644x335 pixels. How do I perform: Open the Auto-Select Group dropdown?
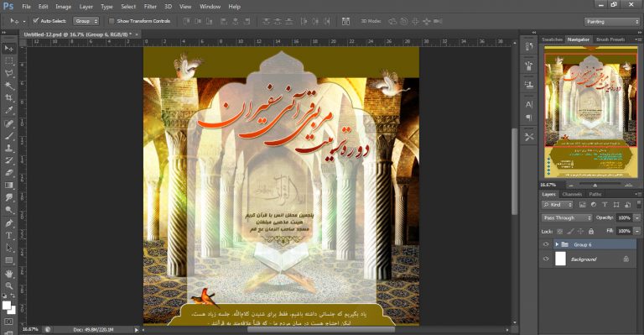86,21
